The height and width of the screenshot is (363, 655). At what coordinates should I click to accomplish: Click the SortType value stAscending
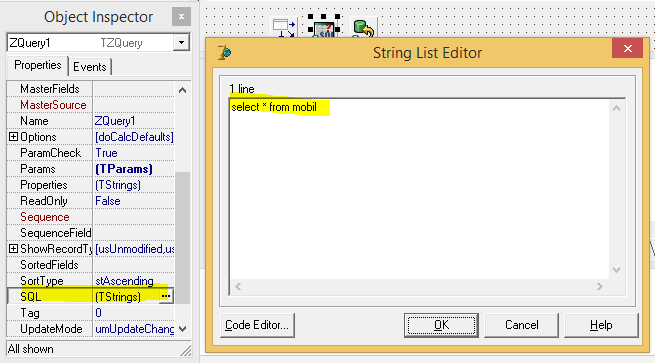pos(124,281)
